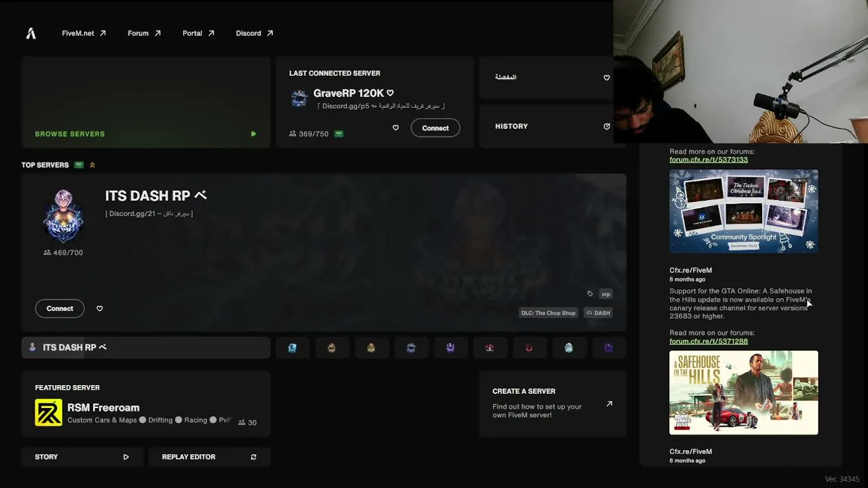The image size is (868, 488).
Task: Click the 30 player count on RSM Freeroam
Action: point(248,422)
